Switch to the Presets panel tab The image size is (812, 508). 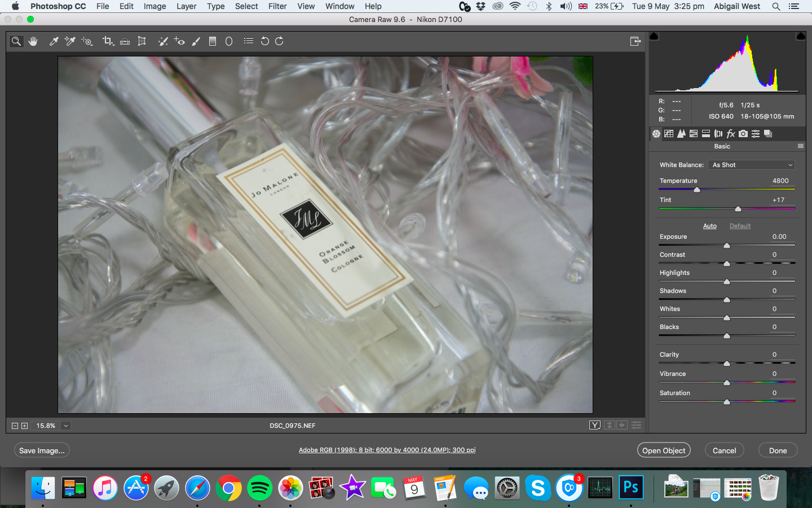pos(756,134)
